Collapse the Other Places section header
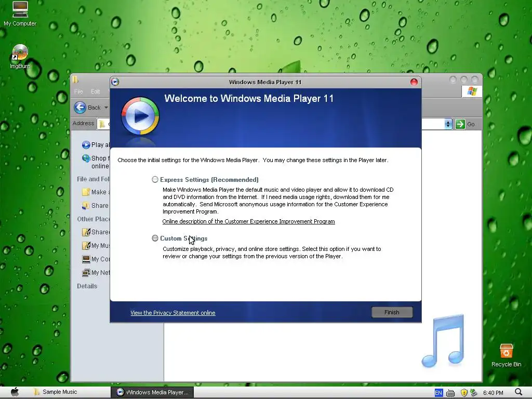Image resolution: width=532 pixels, height=399 pixels. pos(94,219)
